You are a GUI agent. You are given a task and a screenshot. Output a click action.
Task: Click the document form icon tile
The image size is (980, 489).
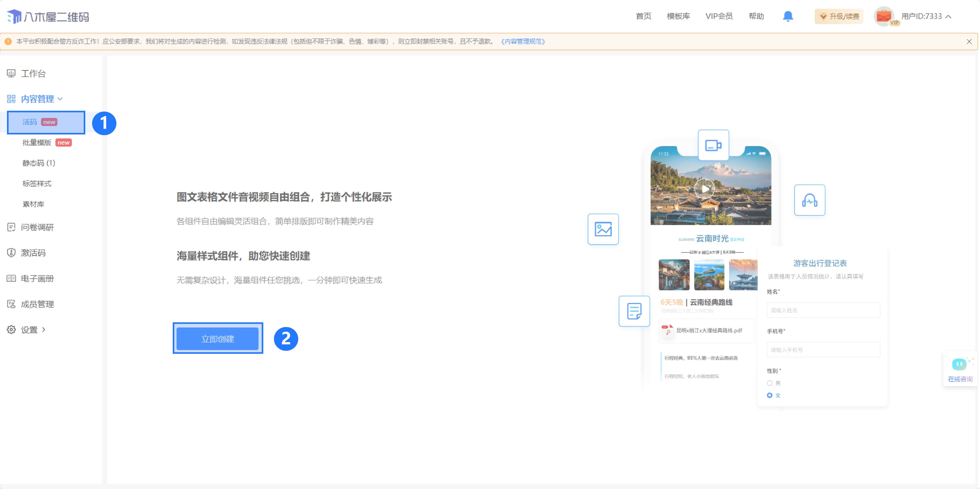click(634, 311)
